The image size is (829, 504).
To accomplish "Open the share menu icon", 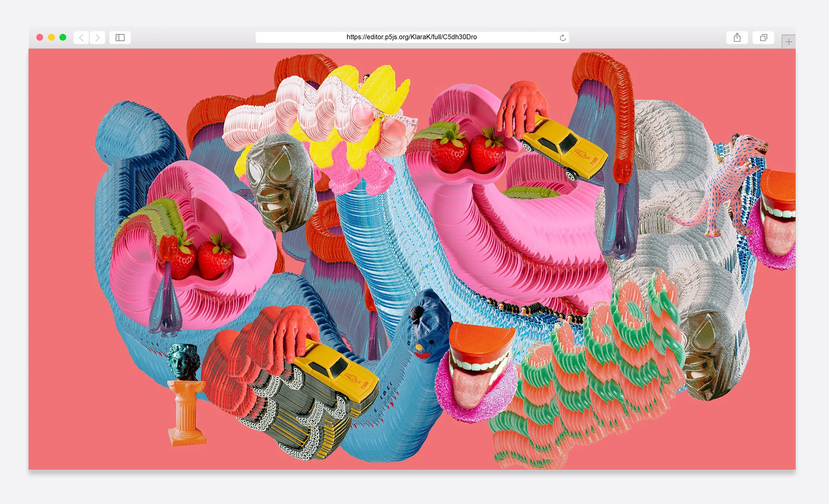I will coord(737,38).
